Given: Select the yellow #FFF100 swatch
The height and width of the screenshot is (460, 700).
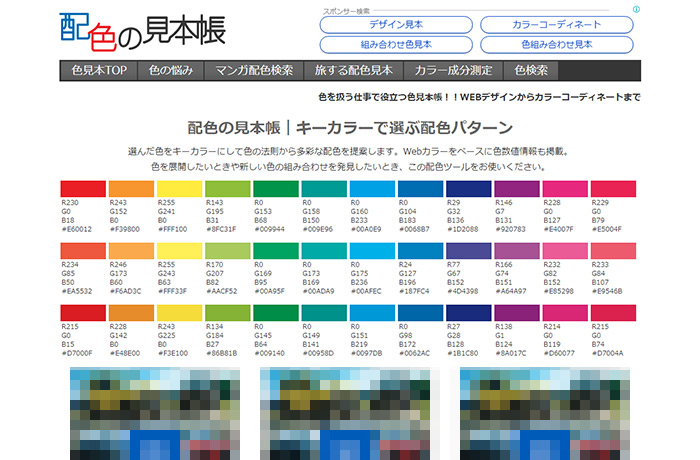Looking at the screenshot, I should (x=179, y=189).
